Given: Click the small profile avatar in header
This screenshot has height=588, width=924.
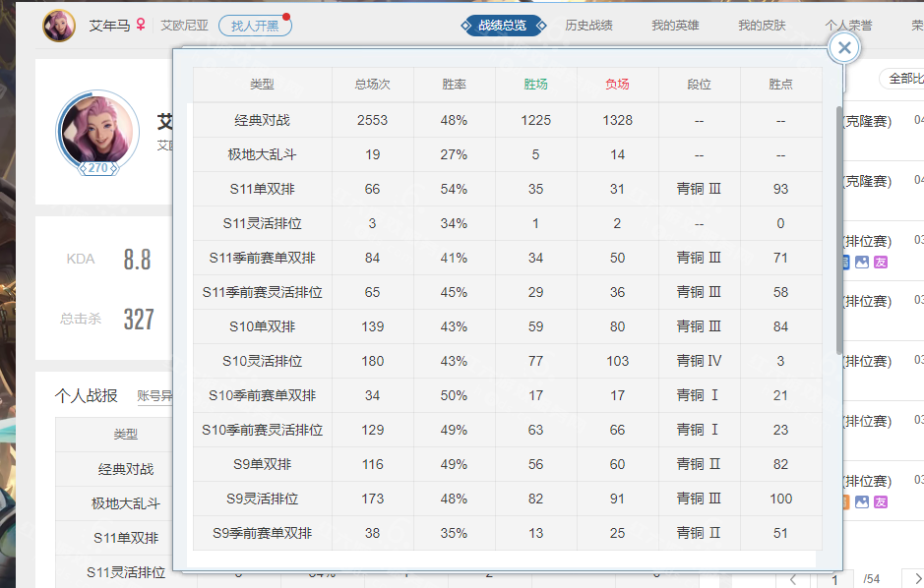Looking at the screenshot, I should (x=59, y=26).
